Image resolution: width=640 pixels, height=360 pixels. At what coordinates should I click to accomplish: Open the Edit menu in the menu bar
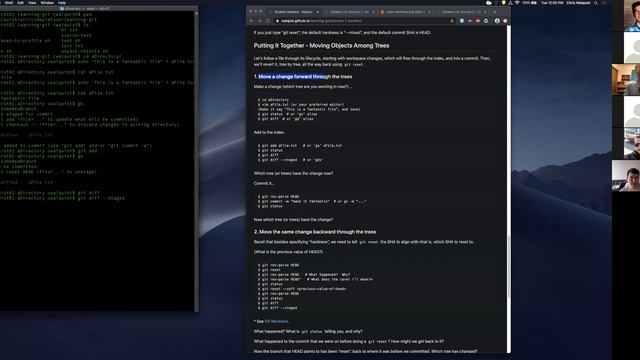pyautogui.click(x=20, y=3)
